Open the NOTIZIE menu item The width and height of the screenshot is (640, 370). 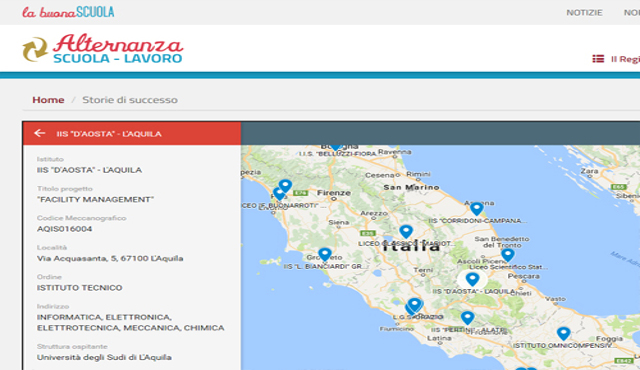584,13
